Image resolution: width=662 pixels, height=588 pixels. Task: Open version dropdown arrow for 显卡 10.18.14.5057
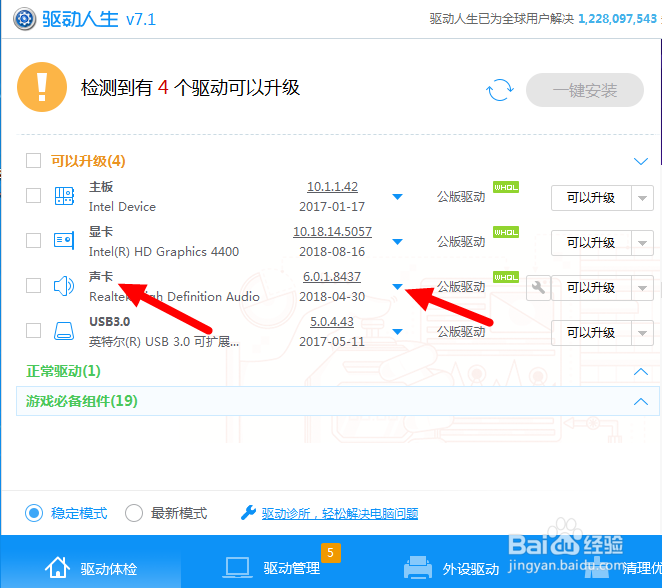pos(397,242)
